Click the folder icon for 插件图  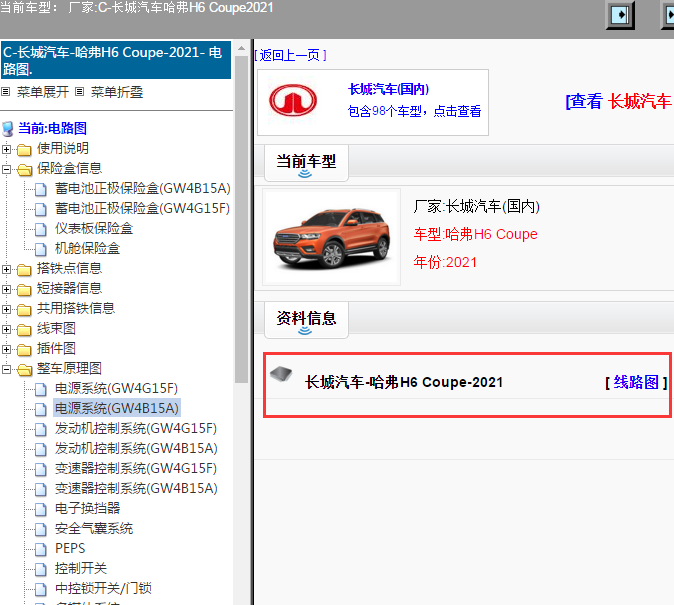pyautogui.click(x=24, y=350)
